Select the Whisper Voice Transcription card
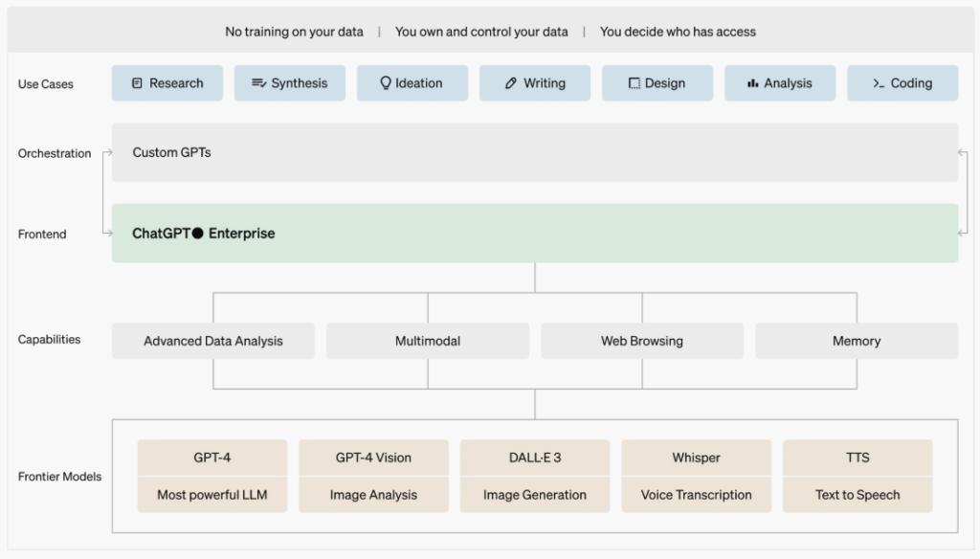The width and height of the screenshot is (980, 559). pyautogui.click(x=696, y=476)
